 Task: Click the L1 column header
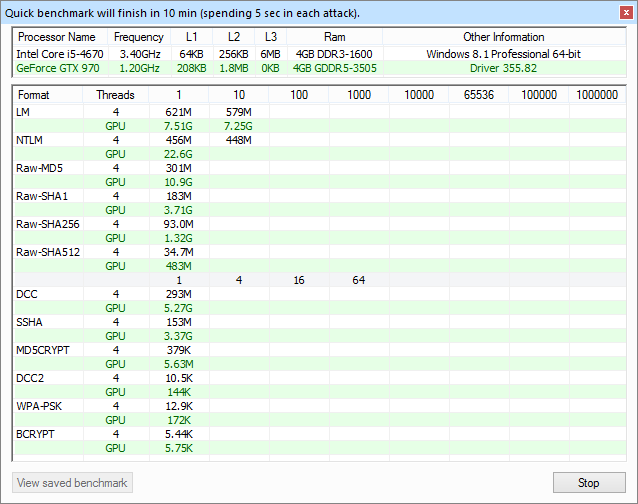191,37
